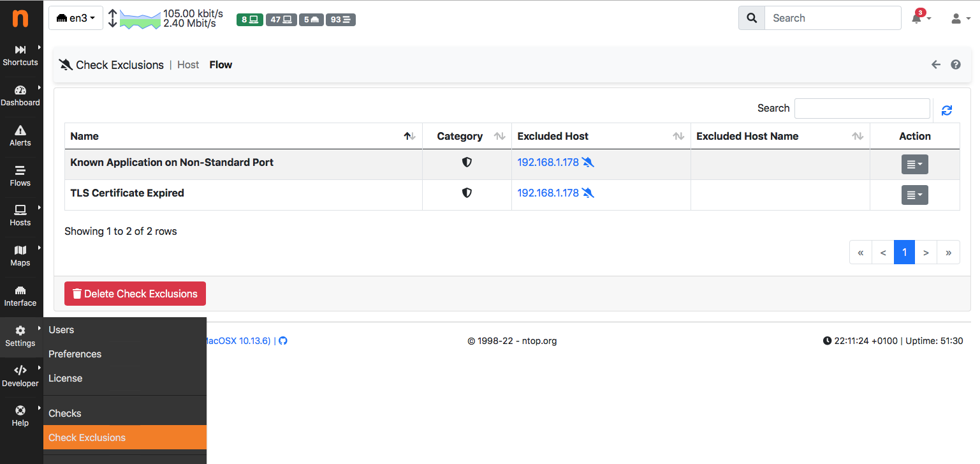
Task: Open the notifications bell with 3 alerts
Action: coord(919,18)
